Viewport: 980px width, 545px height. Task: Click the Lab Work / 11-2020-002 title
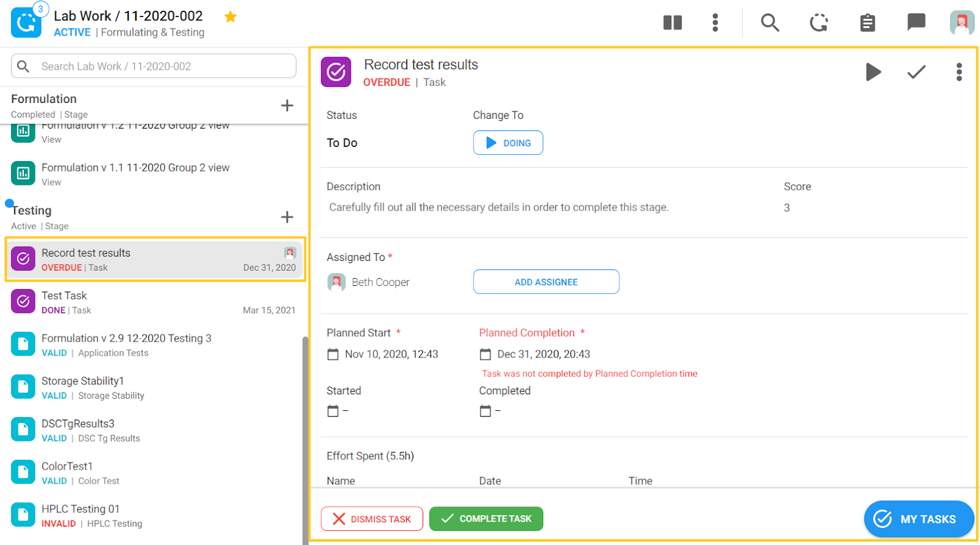pos(128,16)
